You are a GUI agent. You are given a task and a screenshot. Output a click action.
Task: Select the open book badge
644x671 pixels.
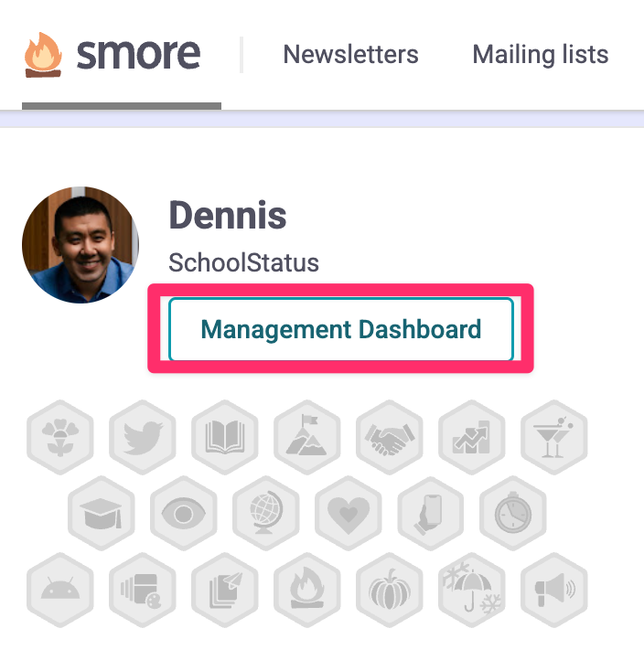click(224, 437)
